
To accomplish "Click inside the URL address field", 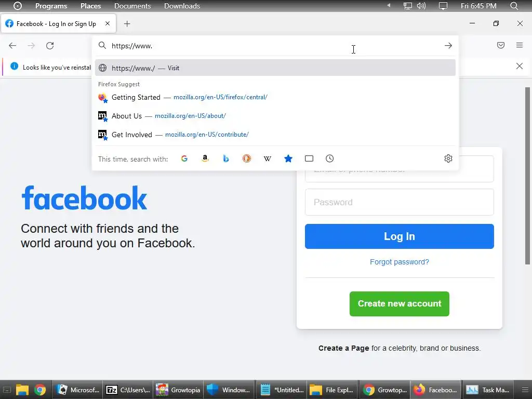I will pyautogui.click(x=275, y=46).
